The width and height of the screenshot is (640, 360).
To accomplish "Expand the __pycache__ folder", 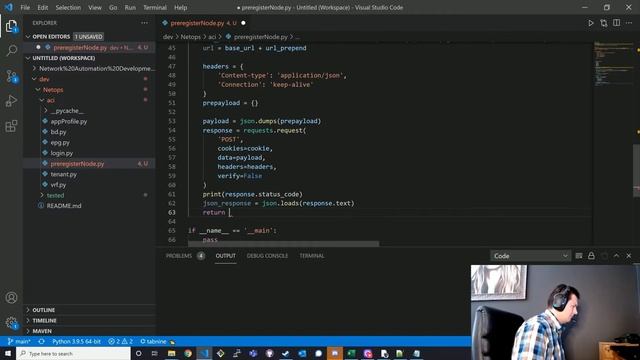I will point(67,111).
